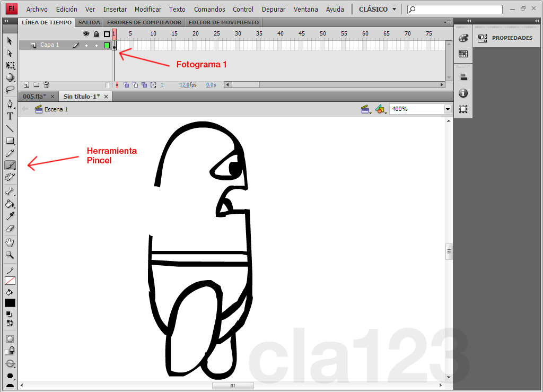
Task: Toggle outline view for all layers
Action: coord(107,34)
